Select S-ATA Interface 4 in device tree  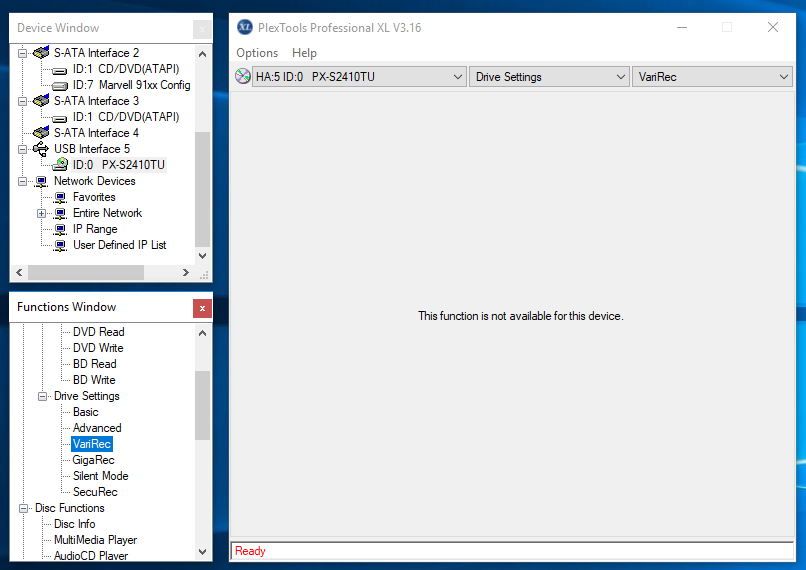click(x=97, y=133)
